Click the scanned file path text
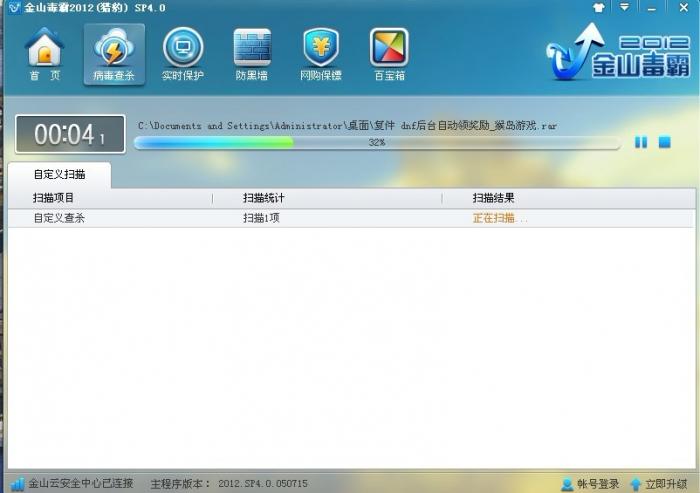Viewport: 700px width, 493px height. [347, 125]
